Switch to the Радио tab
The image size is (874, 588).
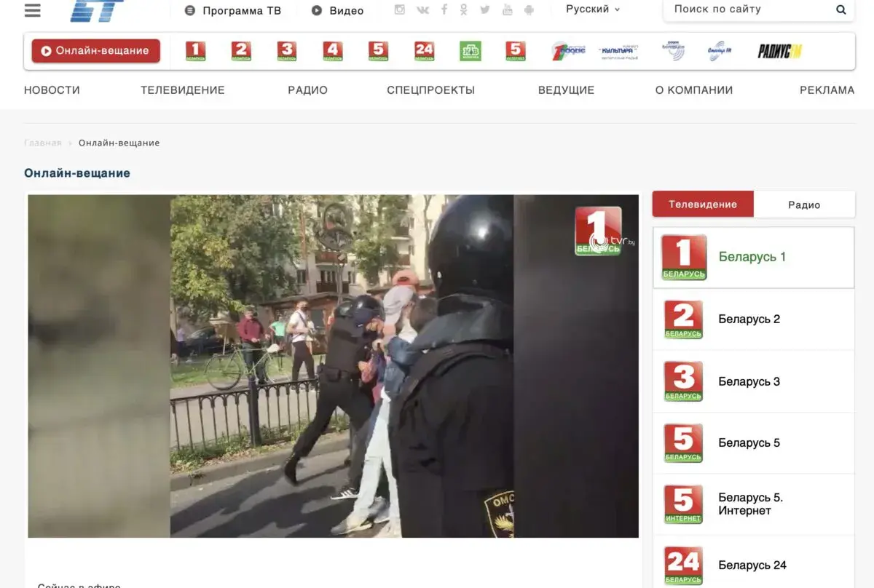tap(804, 204)
